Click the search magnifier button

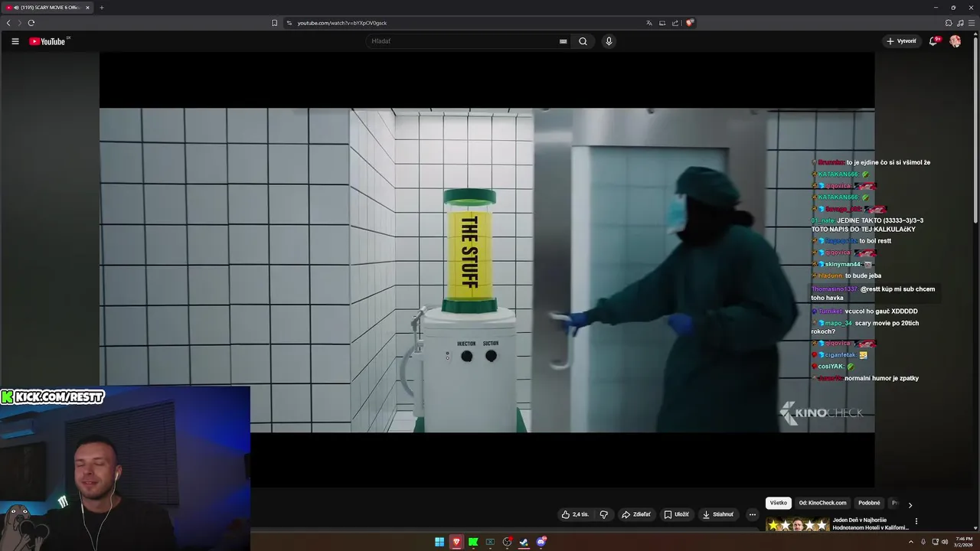point(583,41)
